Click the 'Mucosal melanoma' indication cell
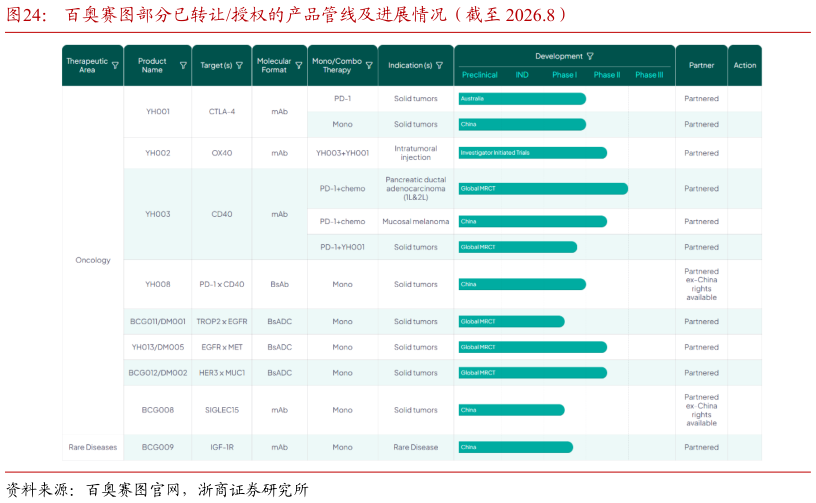 pyautogui.click(x=415, y=222)
